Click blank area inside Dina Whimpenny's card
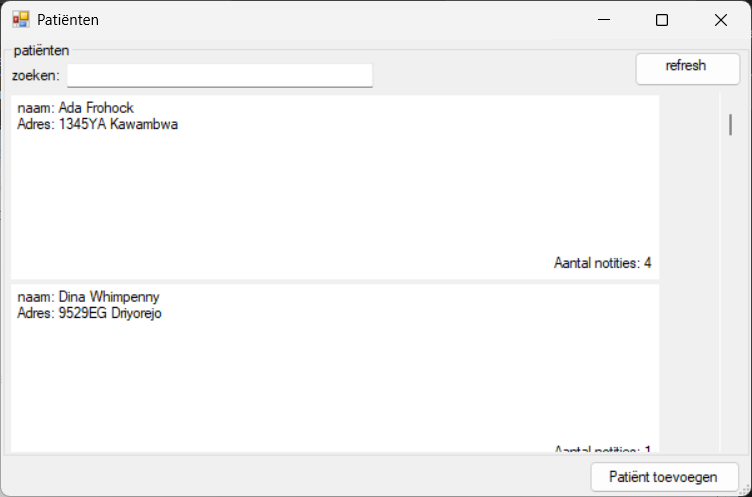This screenshot has width=752, height=497. [x=335, y=380]
